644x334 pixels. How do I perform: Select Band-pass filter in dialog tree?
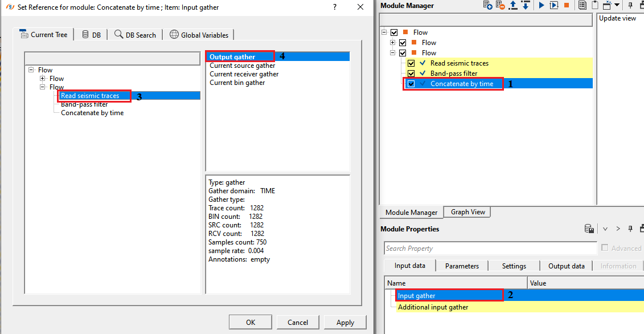click(84, 104)
